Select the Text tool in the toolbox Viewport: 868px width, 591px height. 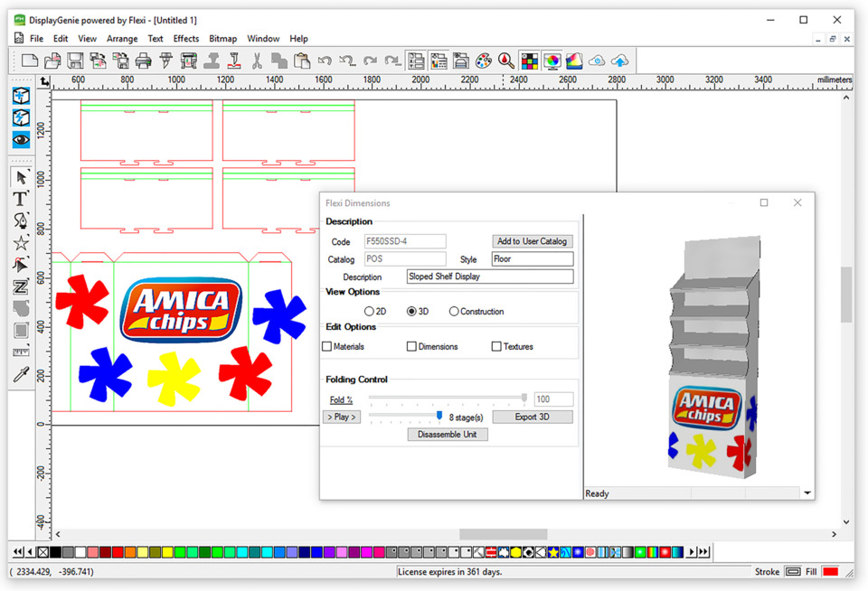click(21, 199)
